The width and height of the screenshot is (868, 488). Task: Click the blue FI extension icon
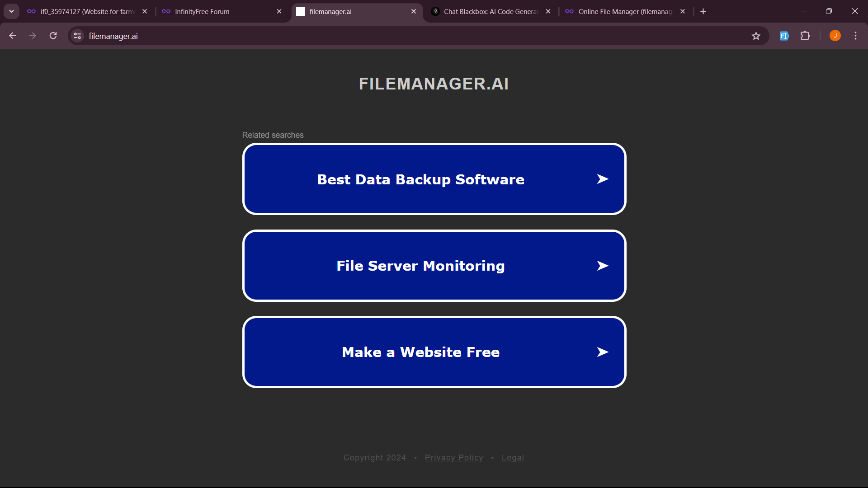784,36
